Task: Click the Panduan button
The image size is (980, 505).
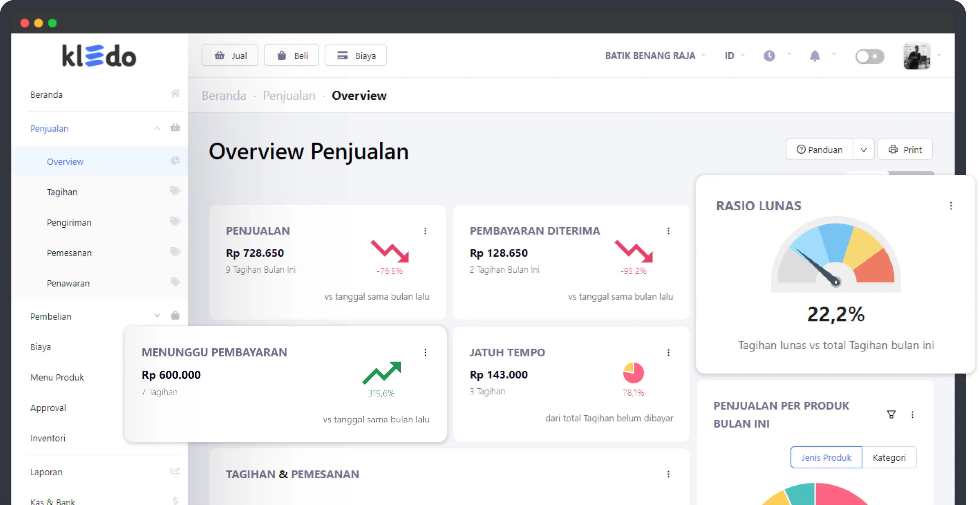Action: pos(820,150)
